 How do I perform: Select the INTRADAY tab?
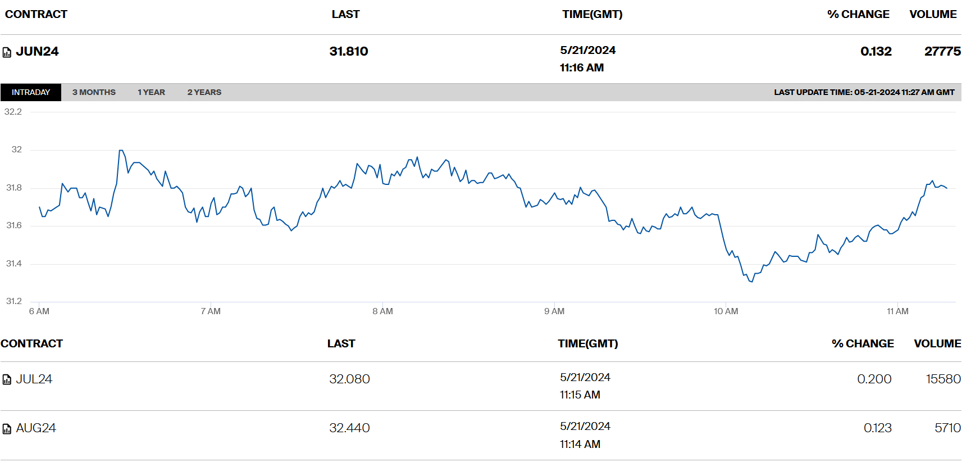tap(31, 92)
